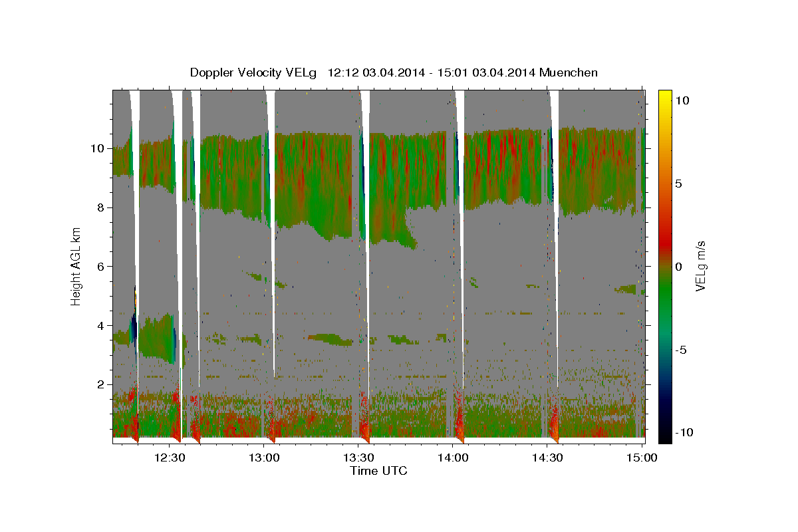Click the colorbar tick label -5
Viewport: 798px width, 532px height.
click(682, 349)
